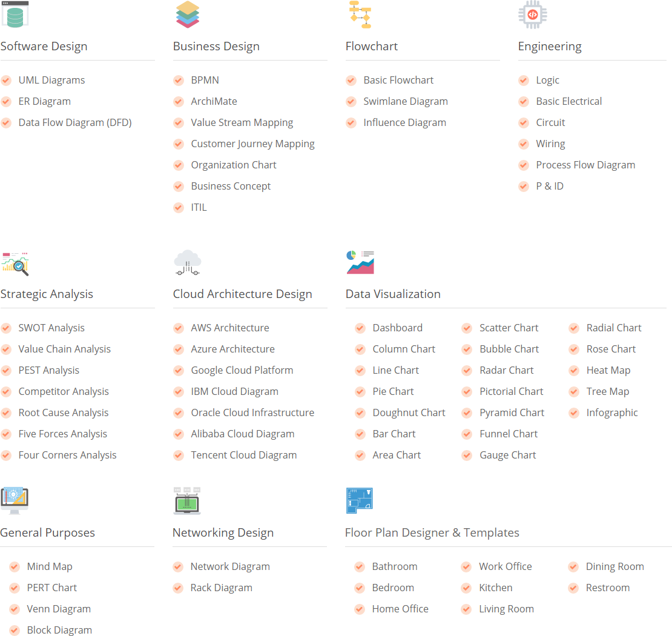Viewport: 672px width, 636px height.
Task: Click the Software Design database icon
Action: click(x=15, y=14)
